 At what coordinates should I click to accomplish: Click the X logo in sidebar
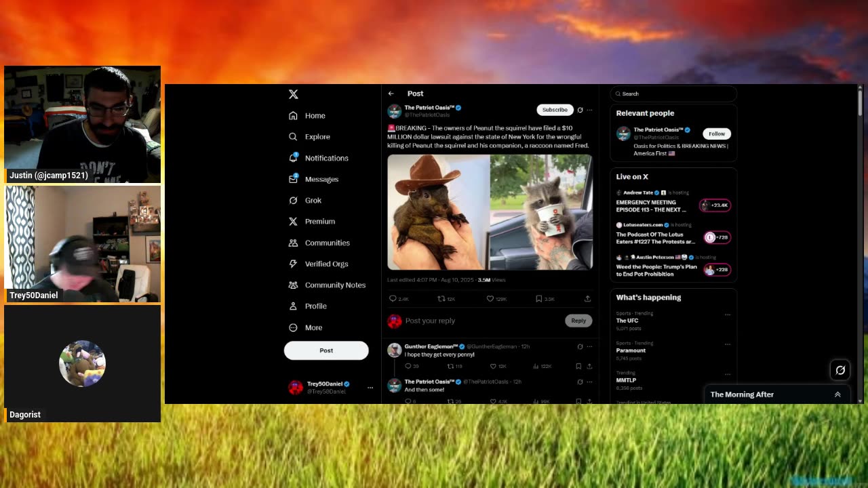pos(293,94)
